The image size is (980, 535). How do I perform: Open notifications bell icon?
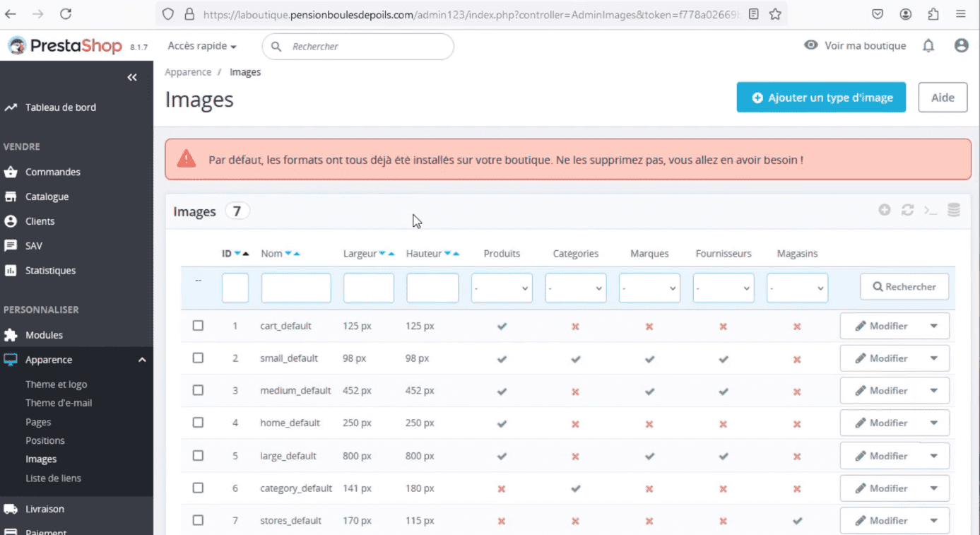(x=928, y=46)
